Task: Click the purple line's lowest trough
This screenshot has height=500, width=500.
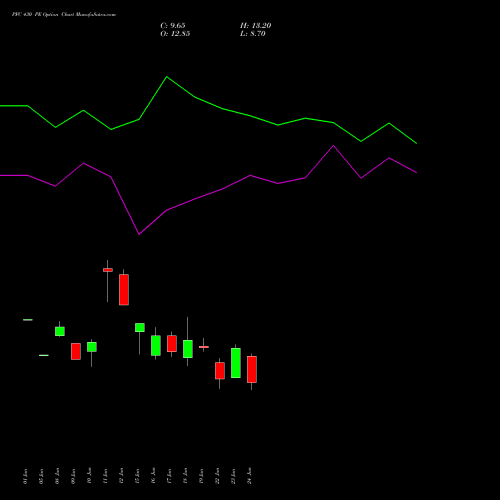Action: [139, 234]
